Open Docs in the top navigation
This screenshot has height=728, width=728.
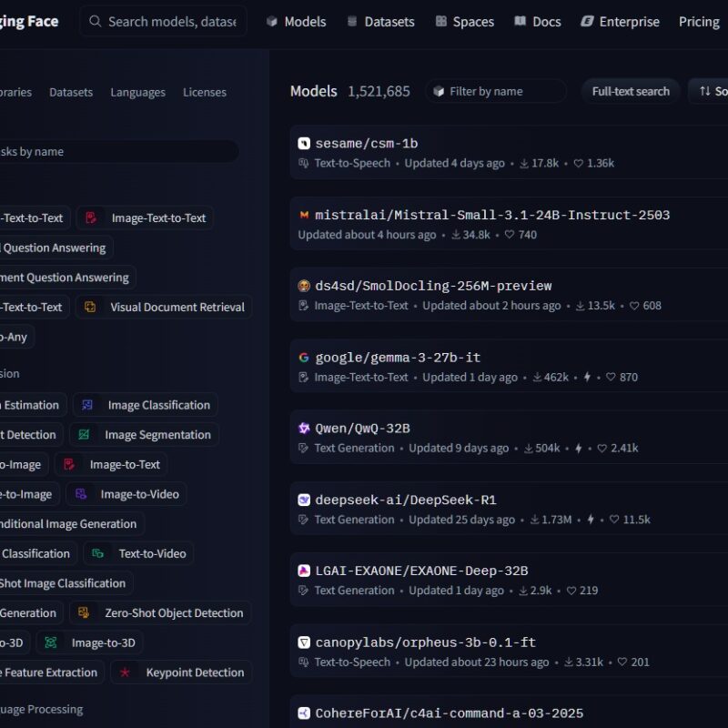click(538, 21)
